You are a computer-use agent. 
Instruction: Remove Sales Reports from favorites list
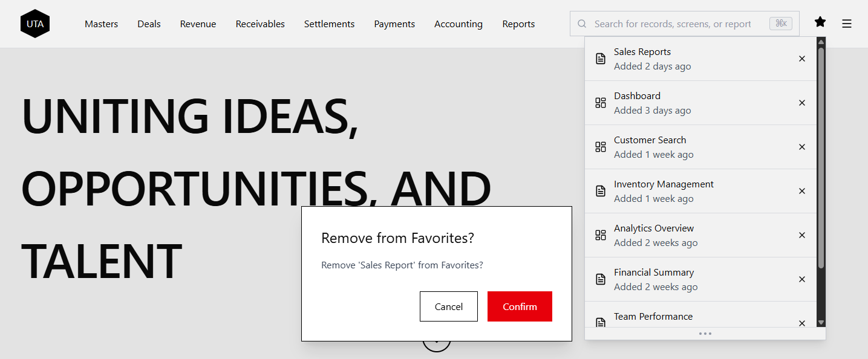click(x=801, y=59)
